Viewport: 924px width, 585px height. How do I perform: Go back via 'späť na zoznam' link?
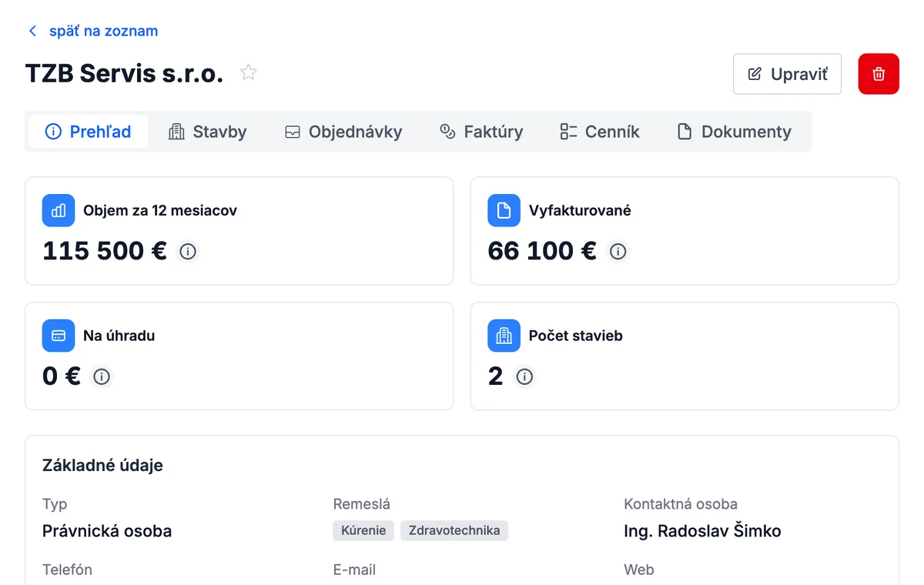pyautogui.click(x=103, y=31)
